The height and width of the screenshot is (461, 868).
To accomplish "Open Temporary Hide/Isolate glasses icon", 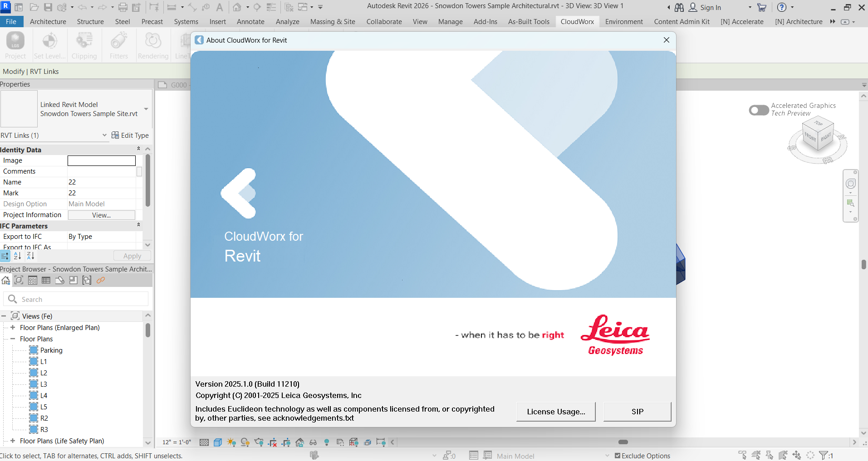I will 313,442.
